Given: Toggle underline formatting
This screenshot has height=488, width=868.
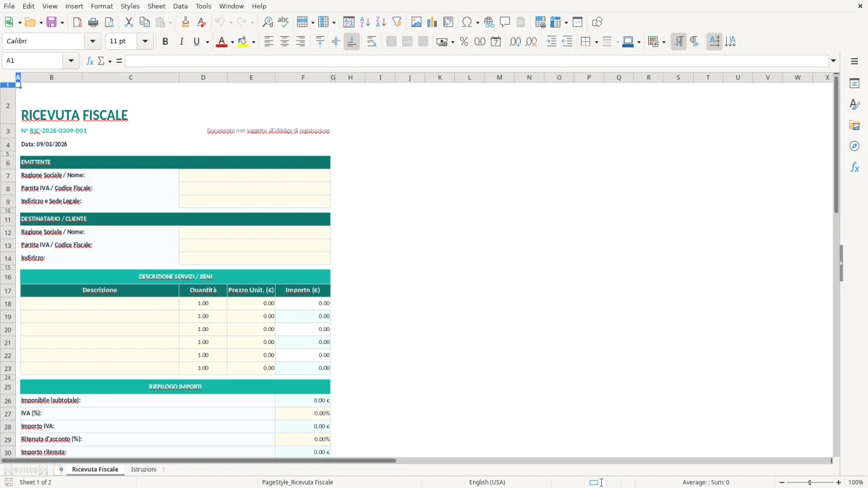Looking at the screenshot, I should pyautogui.click(x=196, y=42).
